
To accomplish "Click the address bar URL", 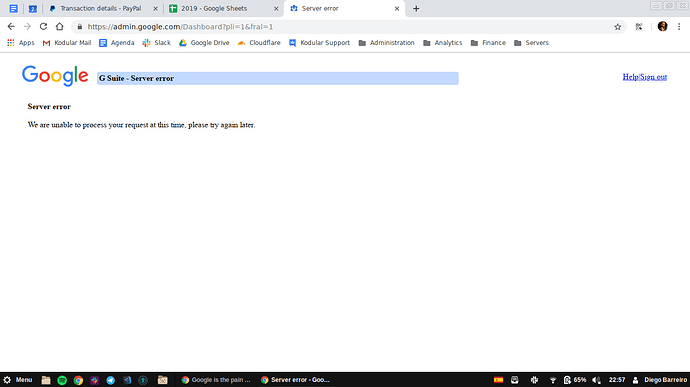I will click(180, 27).
